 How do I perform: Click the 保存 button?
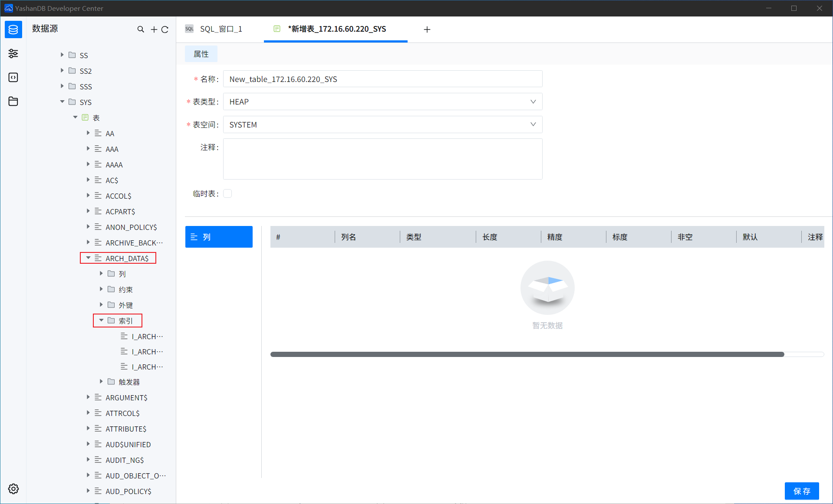pyautogui.click(x=801, y=491)
